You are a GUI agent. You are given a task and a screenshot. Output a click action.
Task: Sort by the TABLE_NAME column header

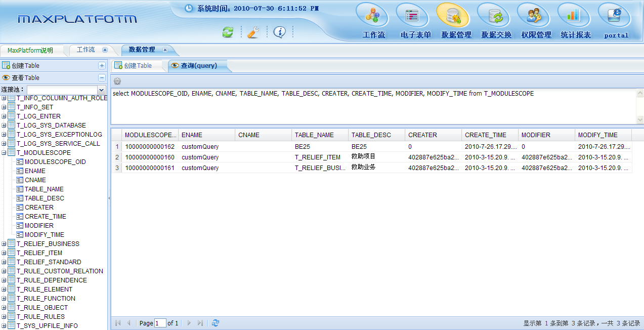point(320,135)
